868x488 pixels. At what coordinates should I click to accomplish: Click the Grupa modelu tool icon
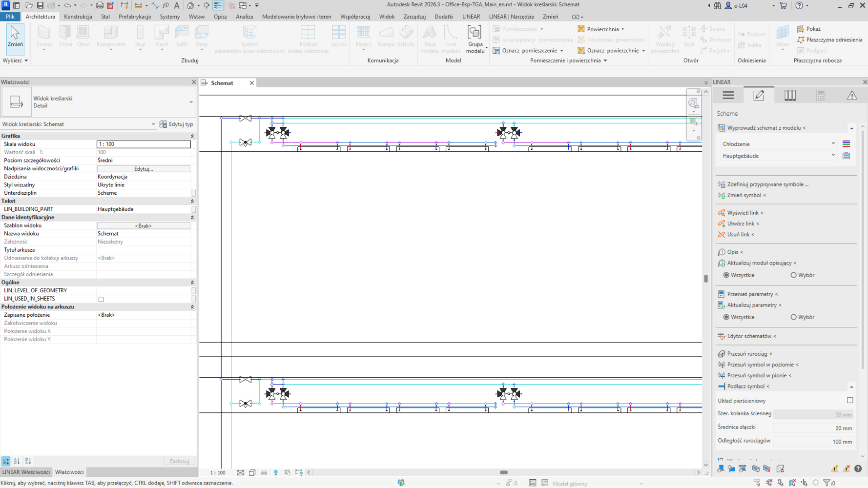(474, 34)
